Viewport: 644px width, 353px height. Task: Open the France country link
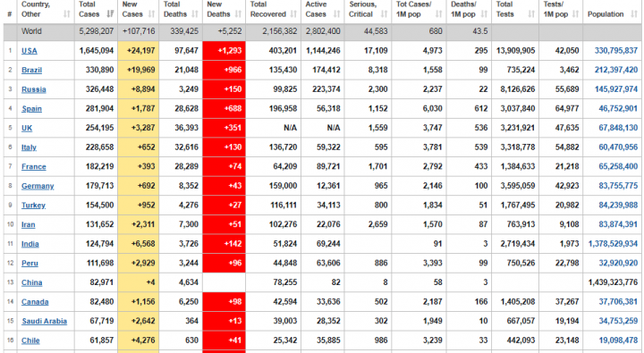point(34,166)
